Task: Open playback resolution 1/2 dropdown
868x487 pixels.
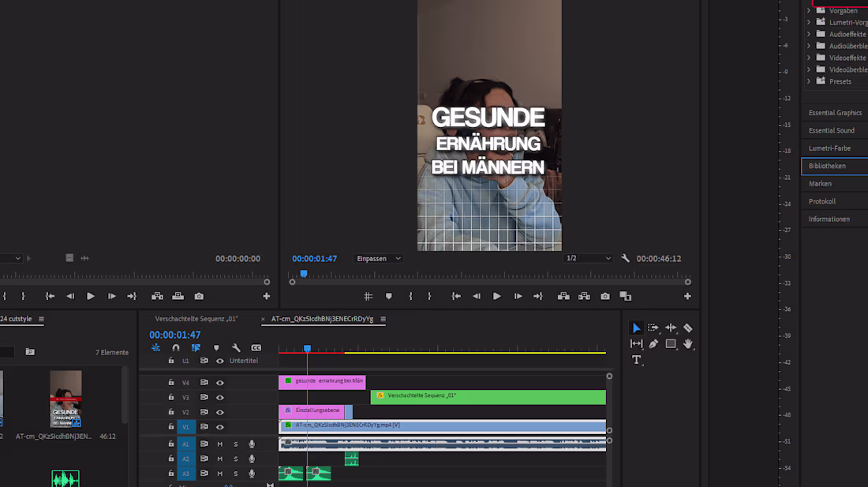Action: [588, 258]
